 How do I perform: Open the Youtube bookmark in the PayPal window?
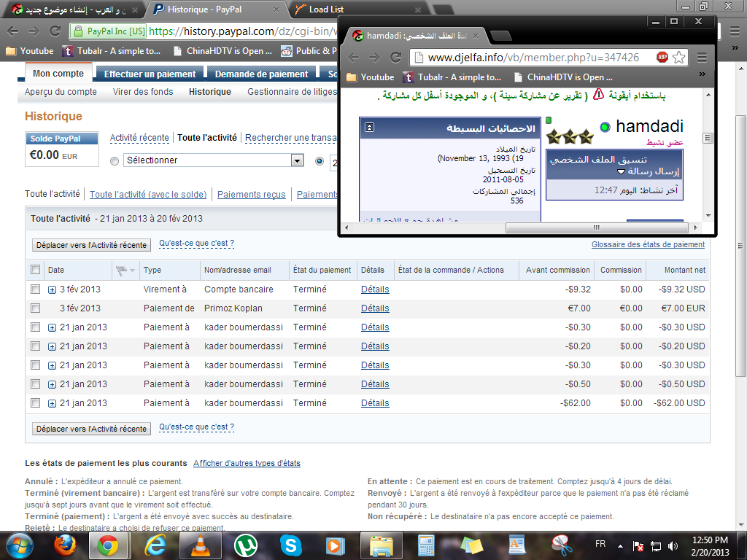click(x=29, y=51)
